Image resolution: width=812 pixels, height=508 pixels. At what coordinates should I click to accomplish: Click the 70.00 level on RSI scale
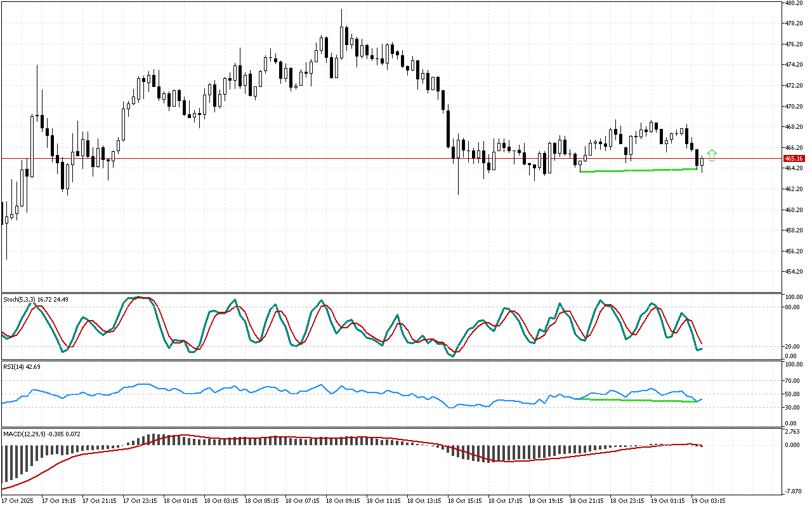coord(793,381)
